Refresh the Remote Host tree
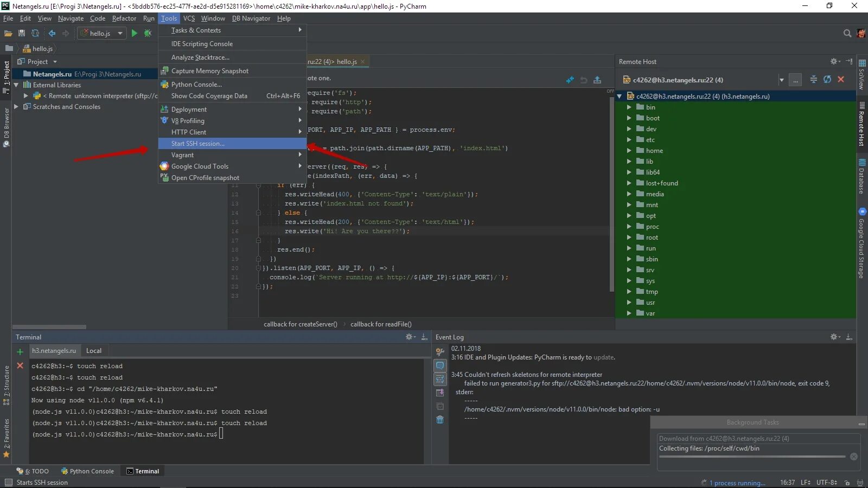Image resolution: width=868 pixels, height=488 pixels. (x=827, y=80)
